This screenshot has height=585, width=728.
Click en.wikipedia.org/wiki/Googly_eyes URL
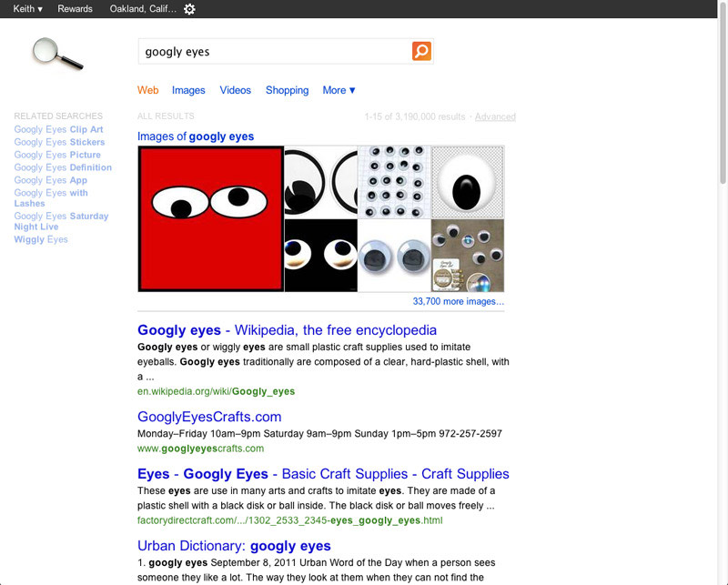pyautogui.click(x=216, y=391)
